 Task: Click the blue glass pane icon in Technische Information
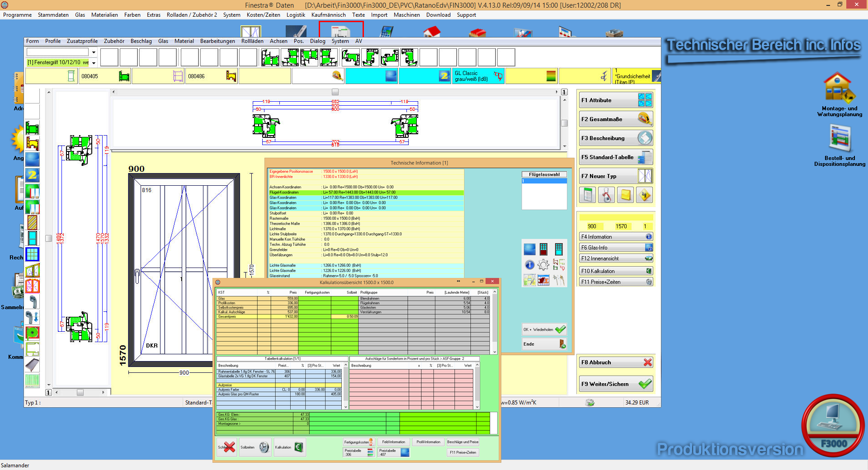pos(529,249)
